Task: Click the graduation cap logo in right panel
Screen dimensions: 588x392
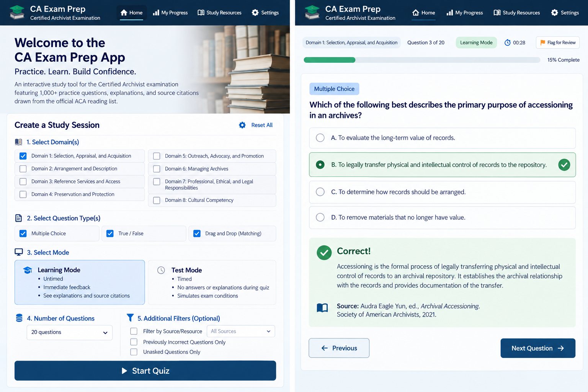Action: (x=312, y=12)
